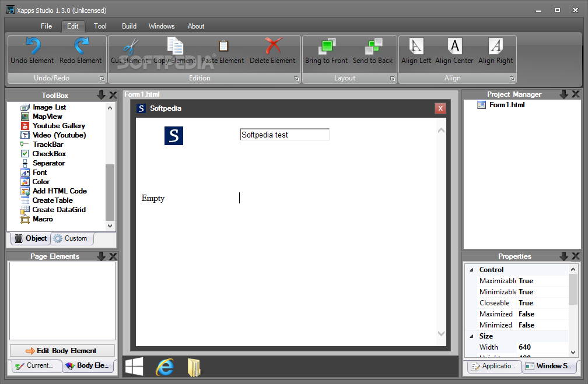Click the Copy Element icon
The image size is (588, 384).
click(175, 46)
